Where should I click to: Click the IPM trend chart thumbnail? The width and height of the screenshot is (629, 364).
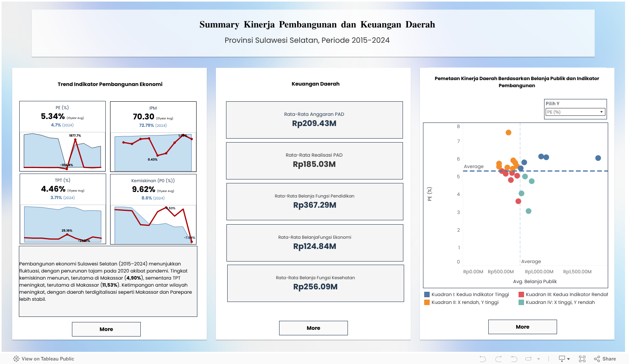coord(153,152)
